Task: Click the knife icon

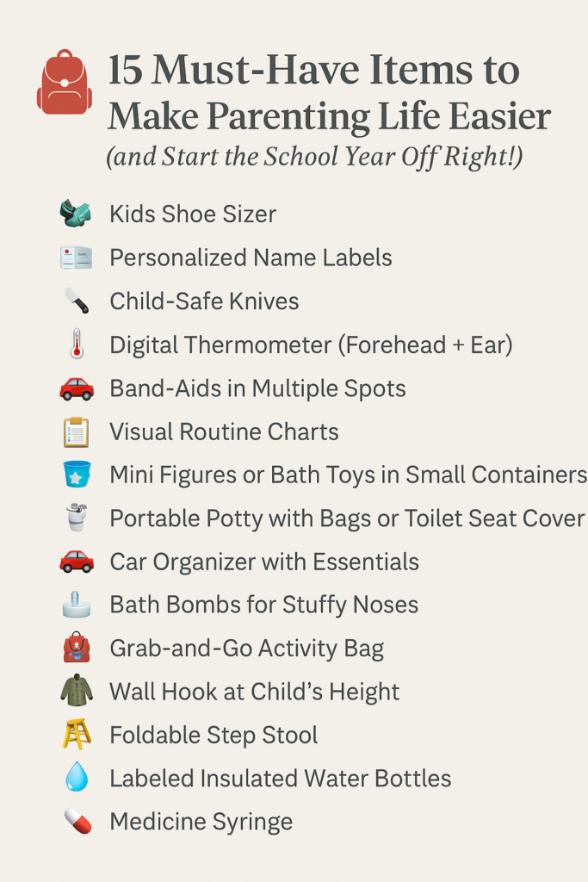Action: coord(76,301)
